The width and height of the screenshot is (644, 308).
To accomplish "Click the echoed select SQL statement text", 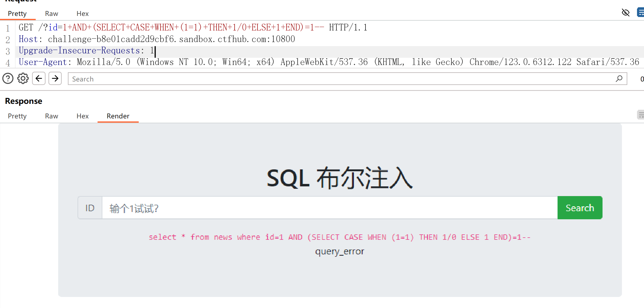I will tap(340, 237).
